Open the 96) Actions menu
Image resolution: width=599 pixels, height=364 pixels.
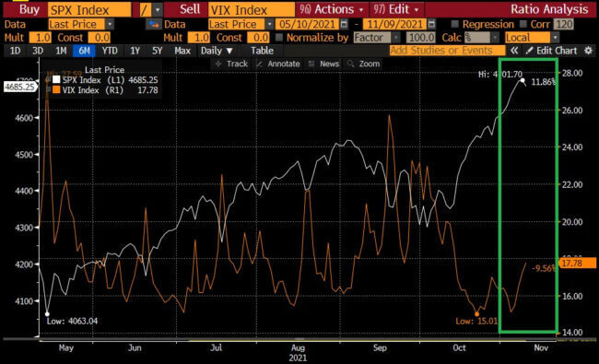tap(331, 9)
